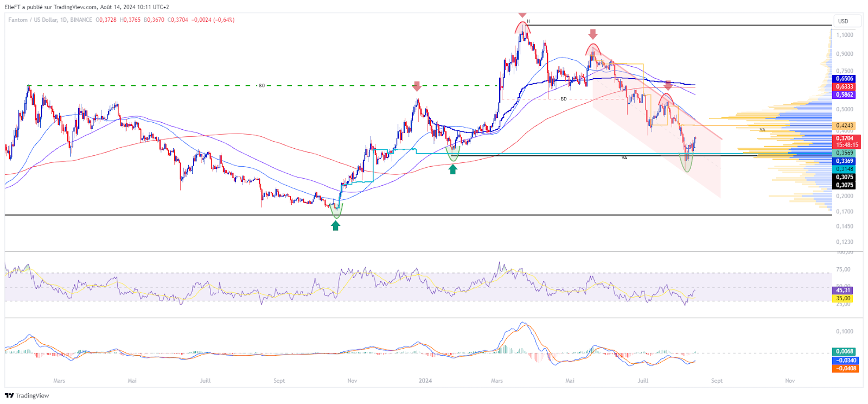Click the 15:48:15 bar countdown

pos(846,145)
